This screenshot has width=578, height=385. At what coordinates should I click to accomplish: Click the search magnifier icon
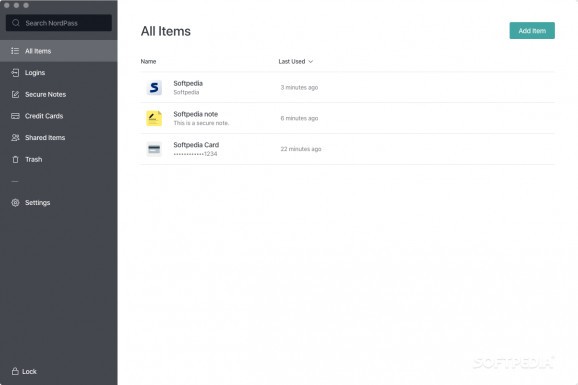coord(15,23)
